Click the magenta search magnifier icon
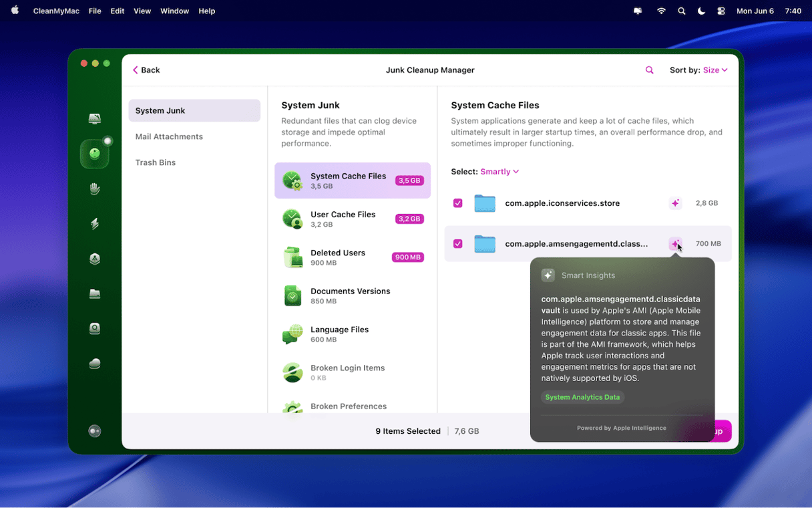 (649, 70)
